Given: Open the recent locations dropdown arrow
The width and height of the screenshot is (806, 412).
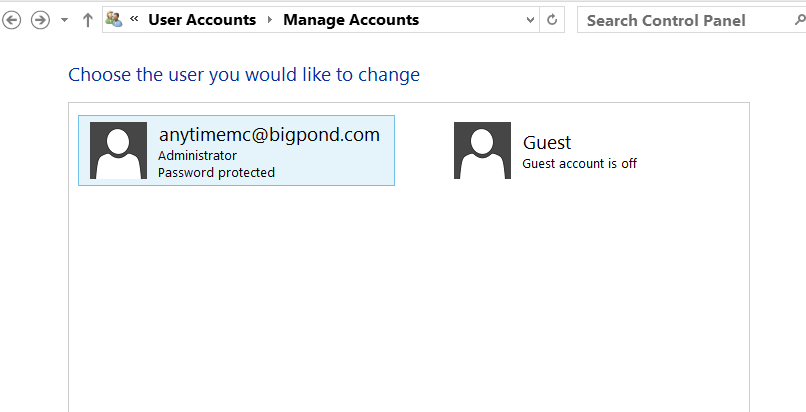Looking at the screenshot, I should coord(64,20).
